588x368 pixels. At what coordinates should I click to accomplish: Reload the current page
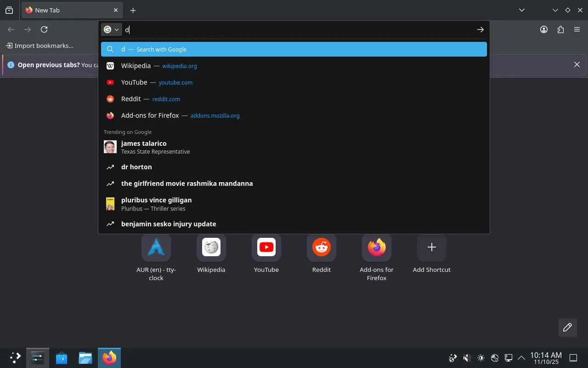tap(44, 29)
